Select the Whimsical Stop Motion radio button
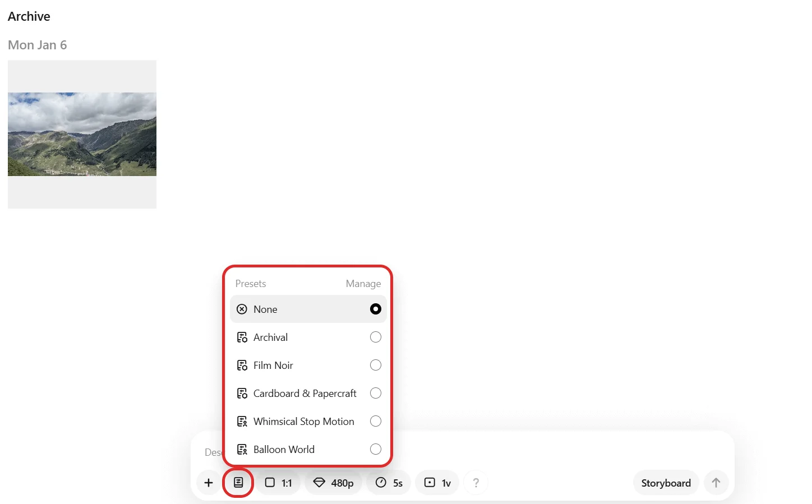Screen dimensions: 812x504 click(x=376, y=421)
